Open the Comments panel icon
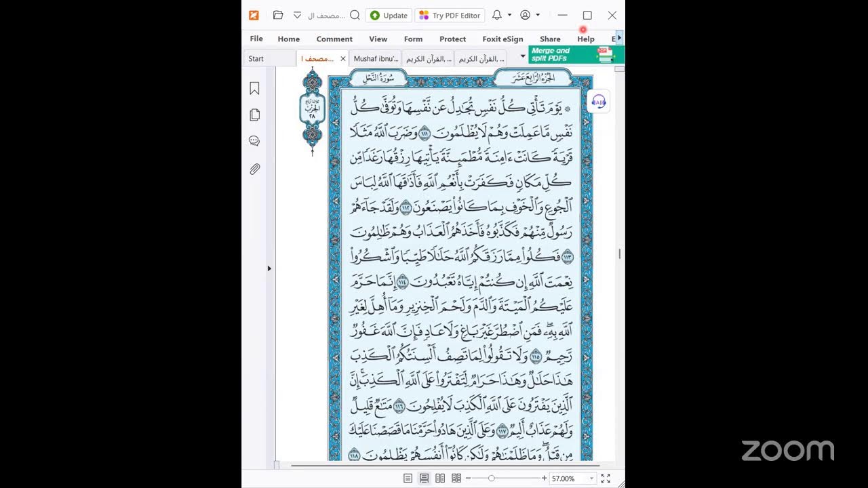Viewport: 868px width, 488px height. (255, 141)
